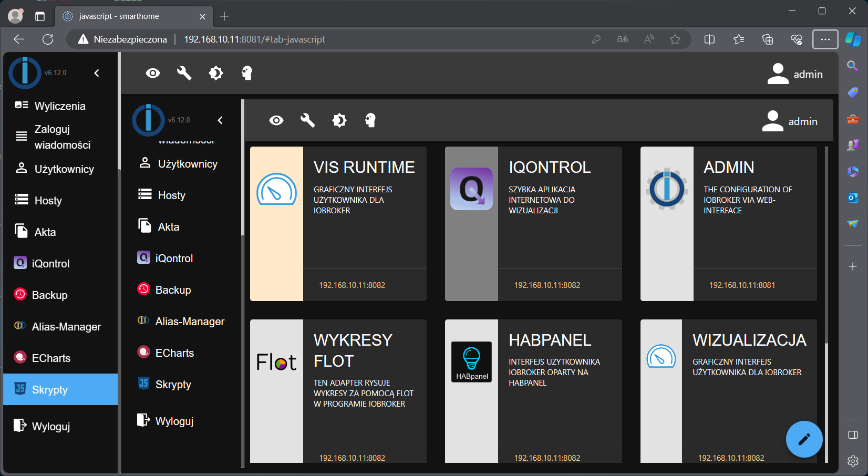Click the Admin ioBroker gear logo
Screen dimensions: 868x476
[667, 189]
